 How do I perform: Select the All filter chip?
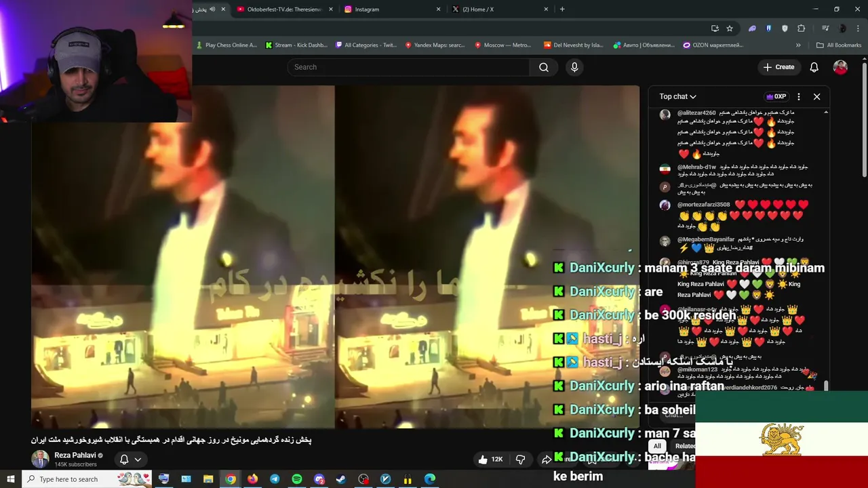point(657,446)
